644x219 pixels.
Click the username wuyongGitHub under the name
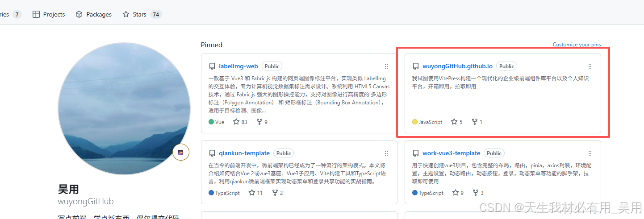tap(86, 202)
